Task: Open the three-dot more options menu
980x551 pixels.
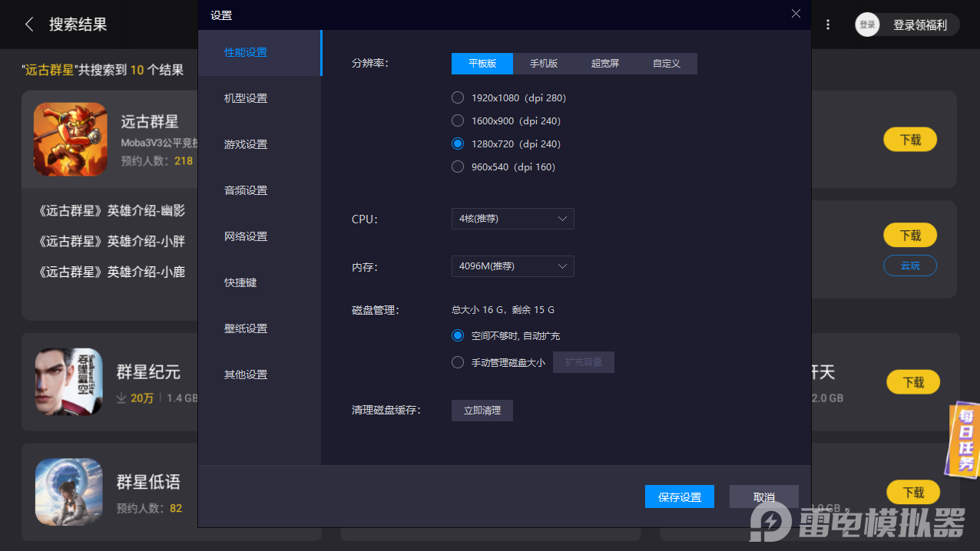Action: 828,25
